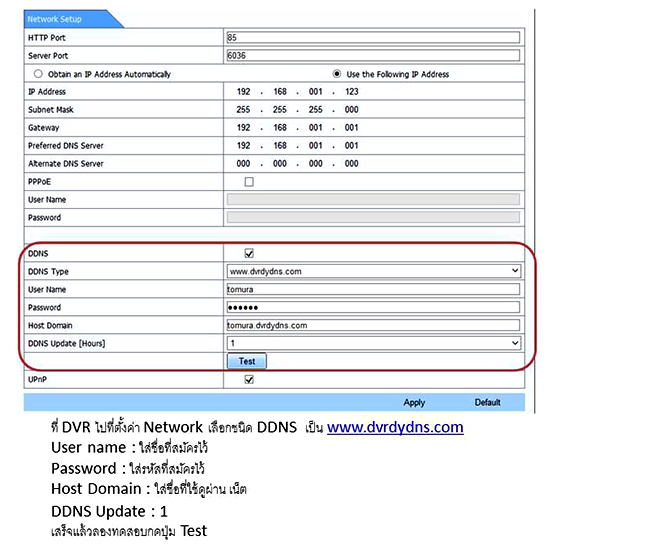Click the Apply button

[414, 402]
